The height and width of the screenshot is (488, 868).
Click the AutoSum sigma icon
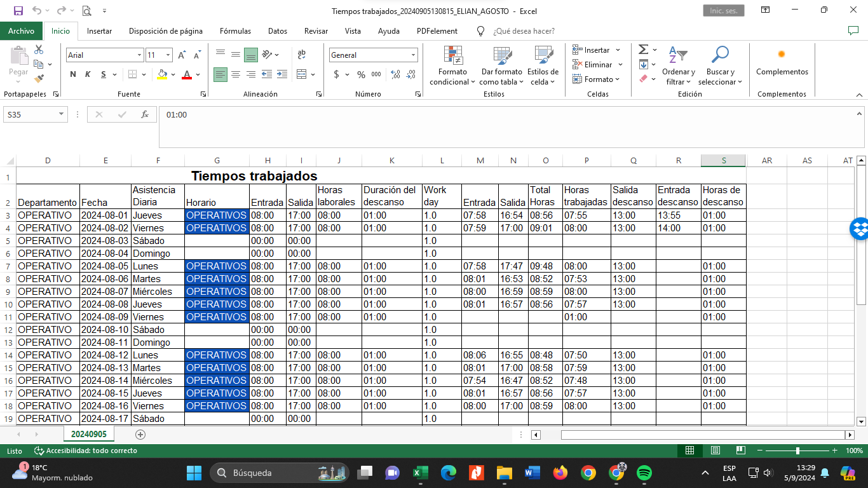click(643, 50)
